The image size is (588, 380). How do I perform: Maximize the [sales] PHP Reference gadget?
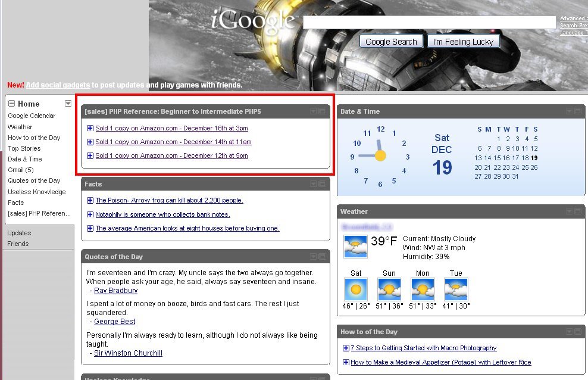322,111
